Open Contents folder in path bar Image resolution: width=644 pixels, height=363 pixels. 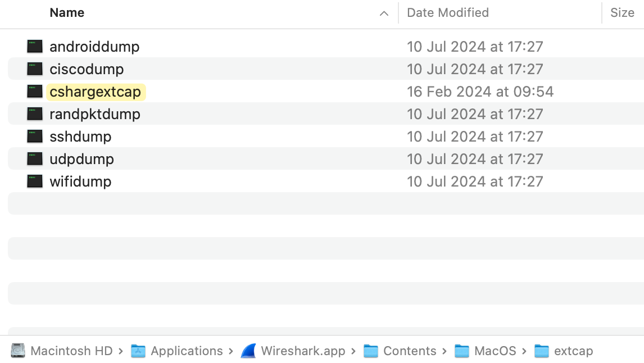410,351
